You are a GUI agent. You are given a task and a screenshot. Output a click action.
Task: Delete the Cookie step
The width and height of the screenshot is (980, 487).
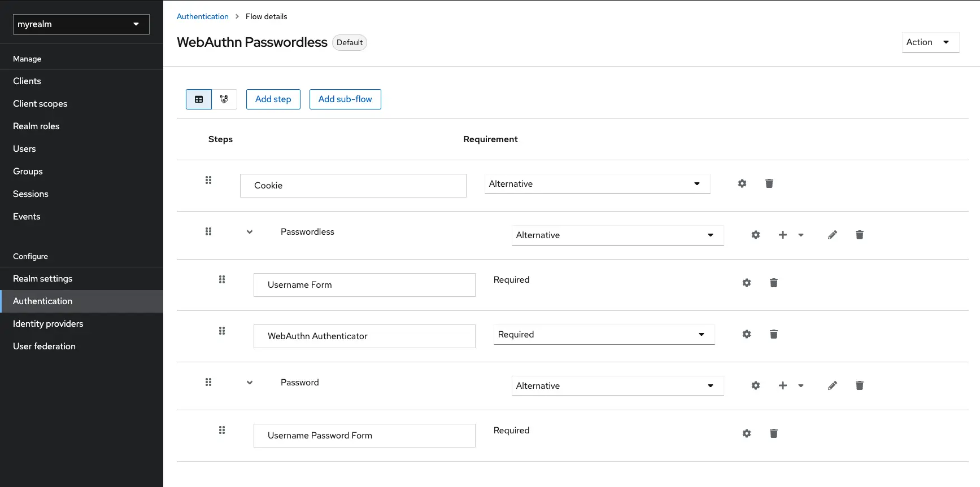[x=769, y=183]
